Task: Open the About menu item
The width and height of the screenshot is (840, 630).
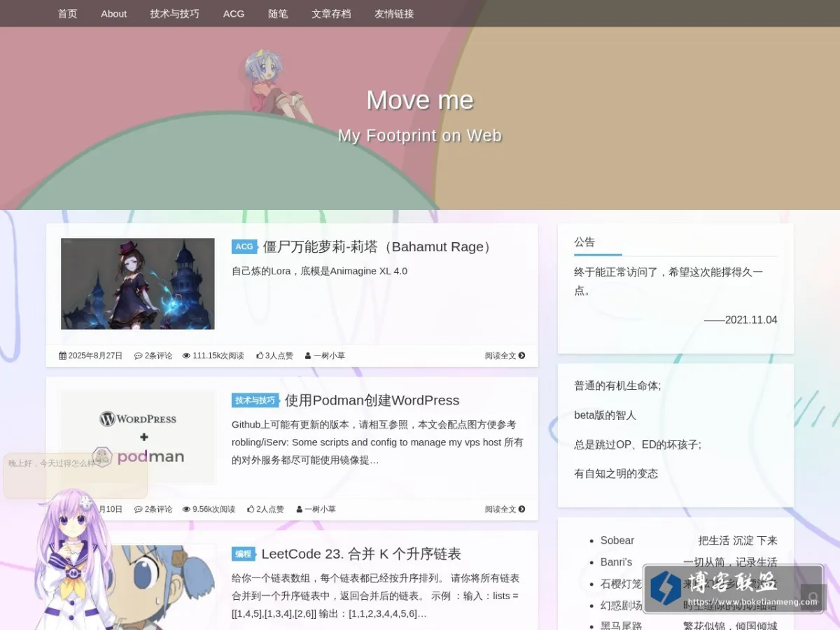Action: (x=113, y=13)
